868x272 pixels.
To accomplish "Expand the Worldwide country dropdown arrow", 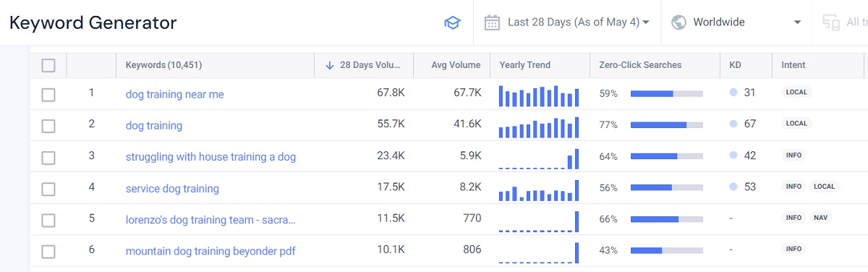I will pyautogui.click(x=797, y=22).
